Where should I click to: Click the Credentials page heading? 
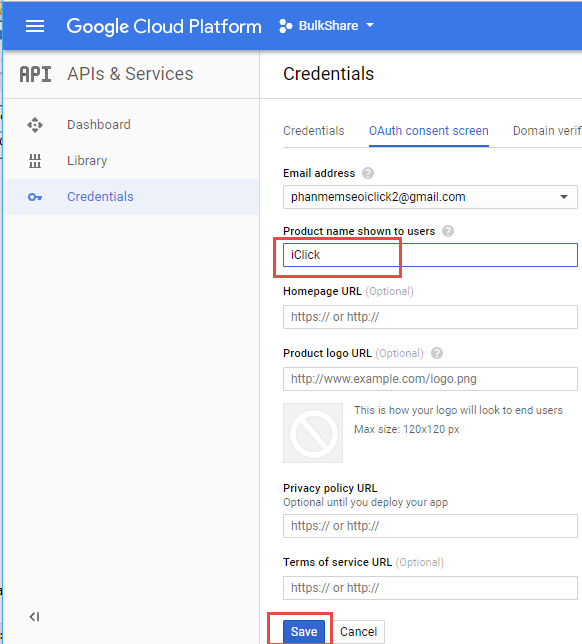[x=329, y=74]
